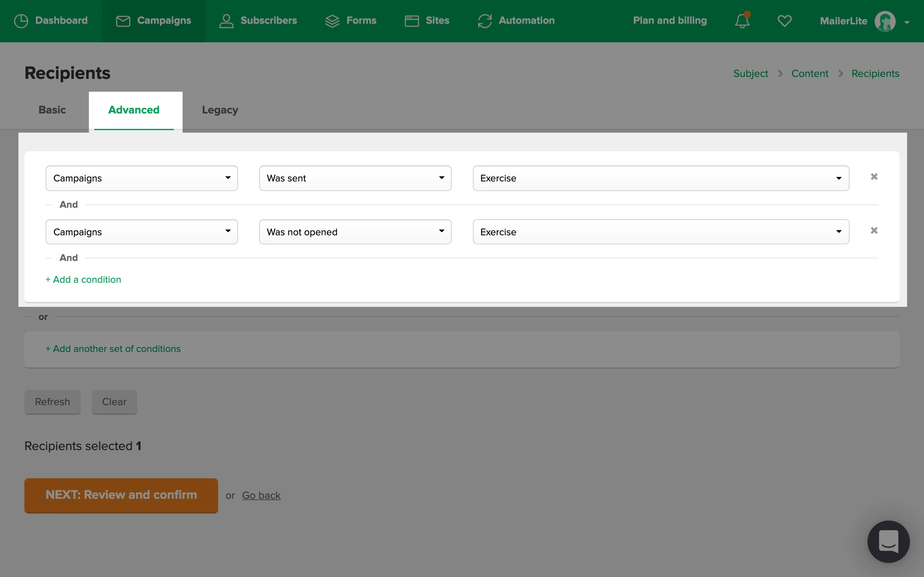The image size is (924, 577).
Task: Click the '+ Add a condition' link
Action: pos(83,279)
